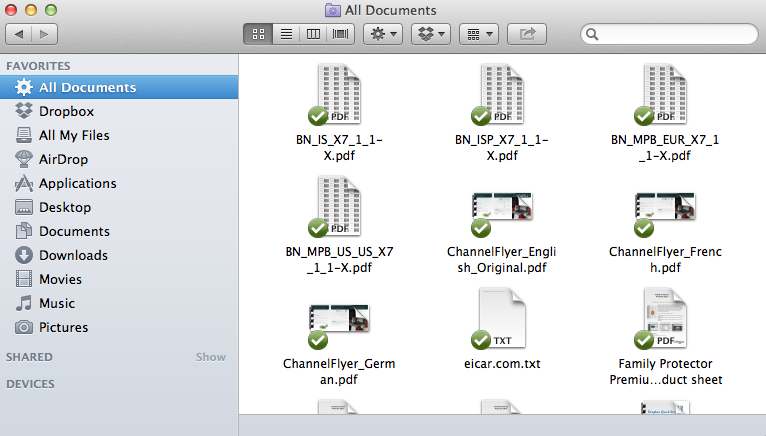The height and width of the screenshot is (436, 766).
Task: Select the BN_IS_X7_1_1-X.pdf file icon
Action: tap(337, 94)
